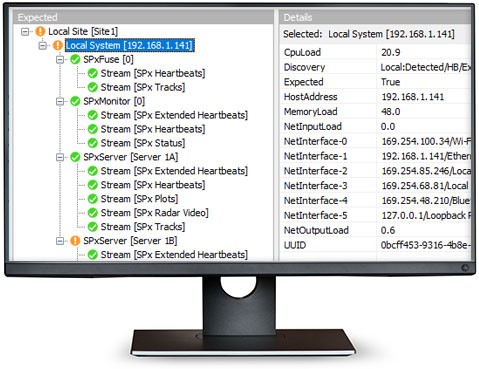The image size is (479, 369).
Task: Click green icon of Server 1A's Extended Heartbeats stream
Action: pos(93,171)
